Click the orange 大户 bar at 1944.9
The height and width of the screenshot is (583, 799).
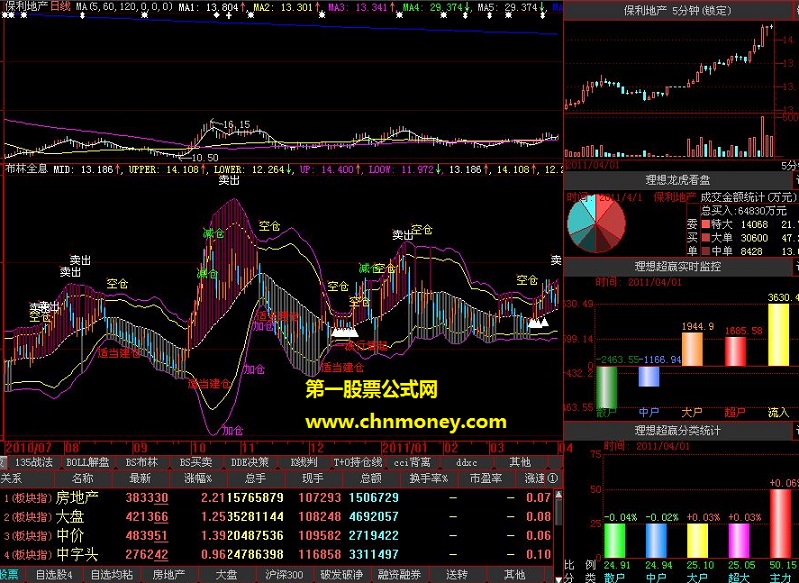tap(692, 349)
